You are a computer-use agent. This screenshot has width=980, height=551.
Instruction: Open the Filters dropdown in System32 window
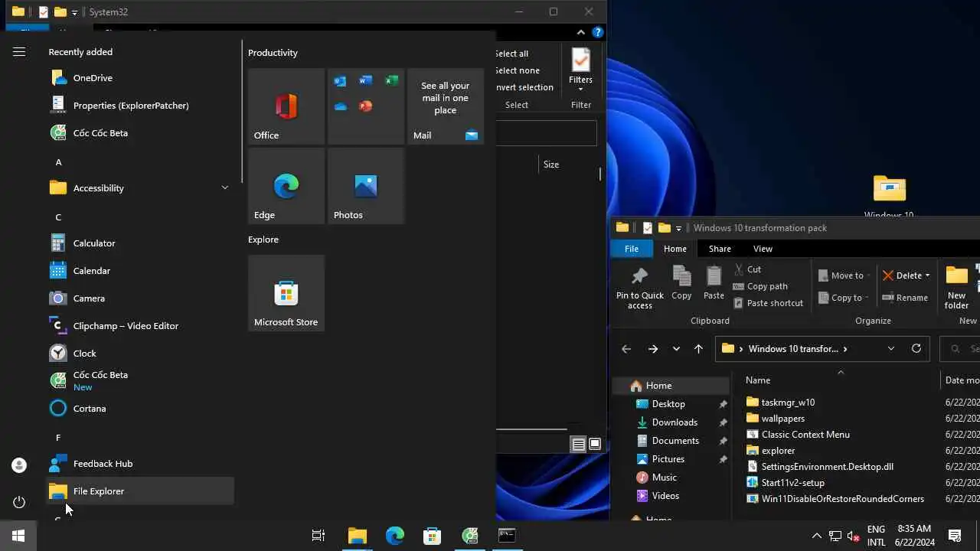click(580, 72)
